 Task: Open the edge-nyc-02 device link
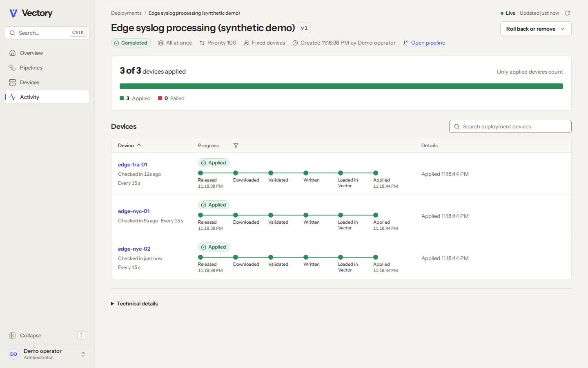(x=134, y=249)
